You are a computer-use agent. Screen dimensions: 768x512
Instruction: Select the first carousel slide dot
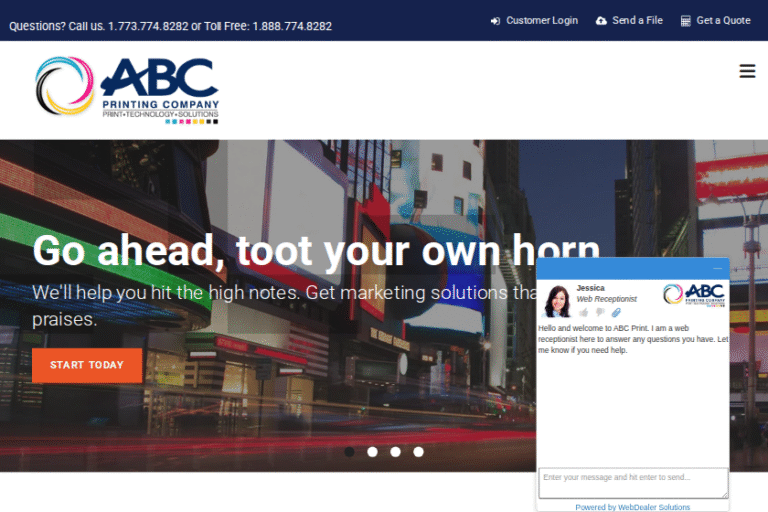pyautogui.click(x=350, y=452)
